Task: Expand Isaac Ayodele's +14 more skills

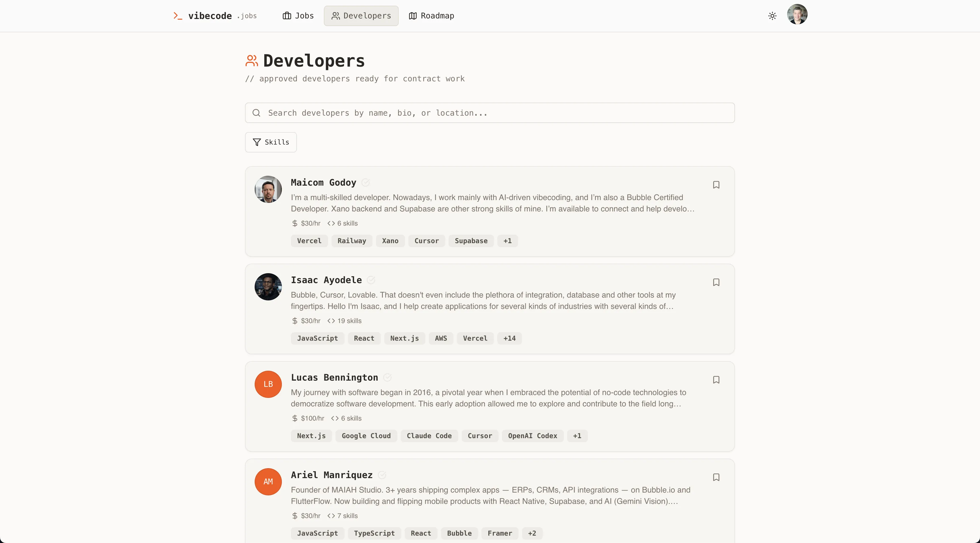Action: pyautogui.click(x=509, y=338)
